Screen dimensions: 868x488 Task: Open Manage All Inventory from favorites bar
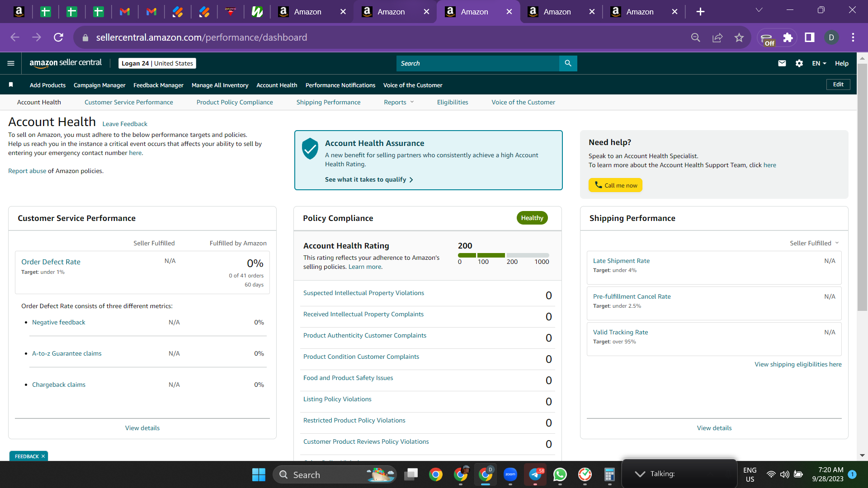220,85
